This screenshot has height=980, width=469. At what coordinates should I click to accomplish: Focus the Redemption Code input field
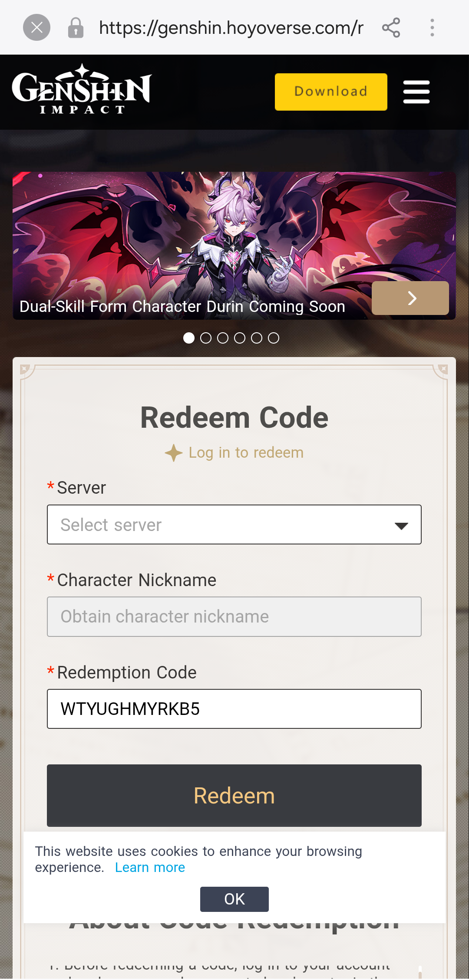coord(234,709)
